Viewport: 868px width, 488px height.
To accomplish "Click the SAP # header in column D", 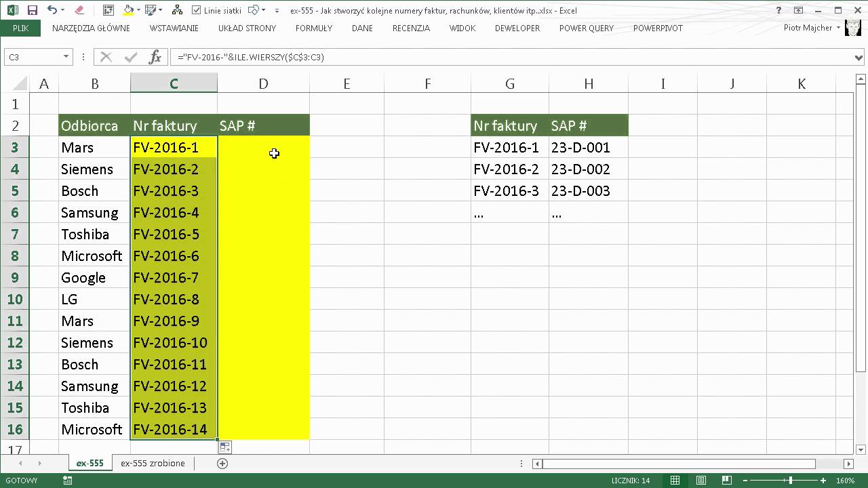I will pos(263,125).
